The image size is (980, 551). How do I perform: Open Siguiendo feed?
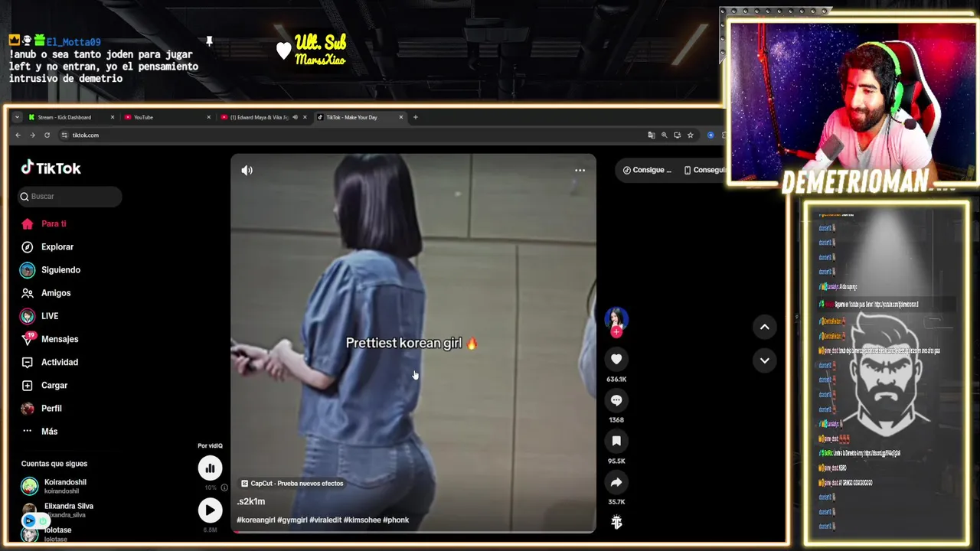point(60,270)
